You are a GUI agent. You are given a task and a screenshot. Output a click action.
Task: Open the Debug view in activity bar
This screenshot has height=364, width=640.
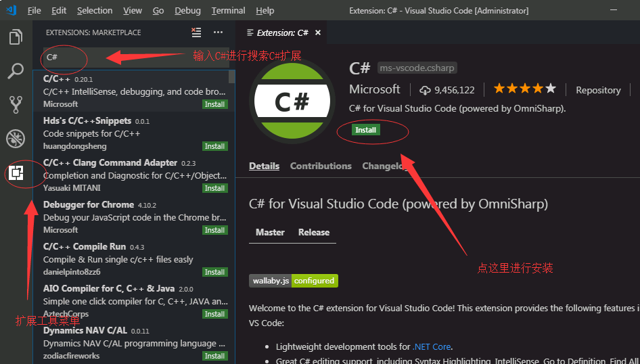[x=16, y=138]
